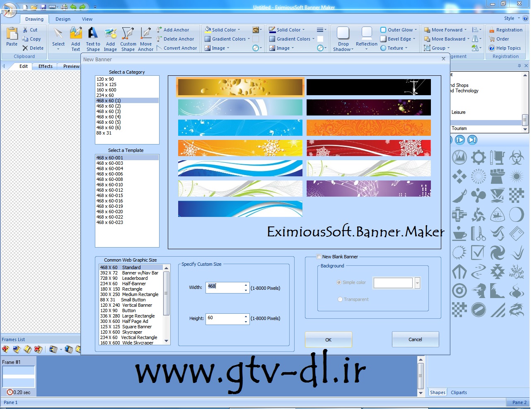532x409 pixels.
Task: Click Cancel in the New Banner dialog
Action: point(416,339)
